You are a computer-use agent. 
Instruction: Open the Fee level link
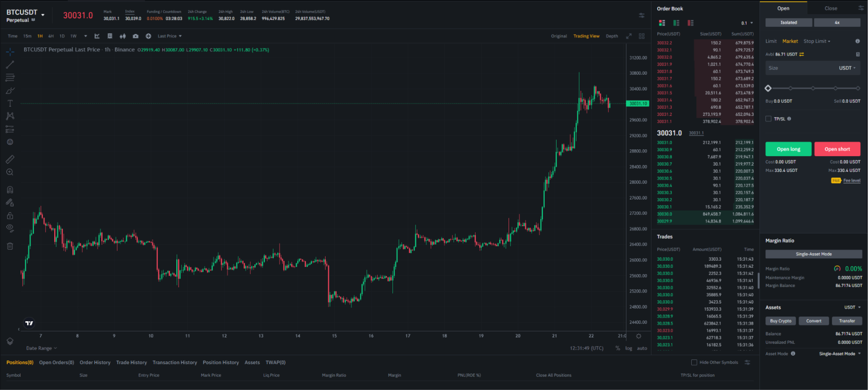[852, 181]
